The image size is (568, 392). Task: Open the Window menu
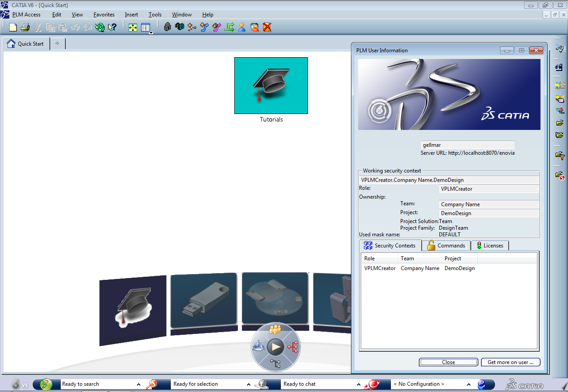pyautogui.click(x=182, y=15)
